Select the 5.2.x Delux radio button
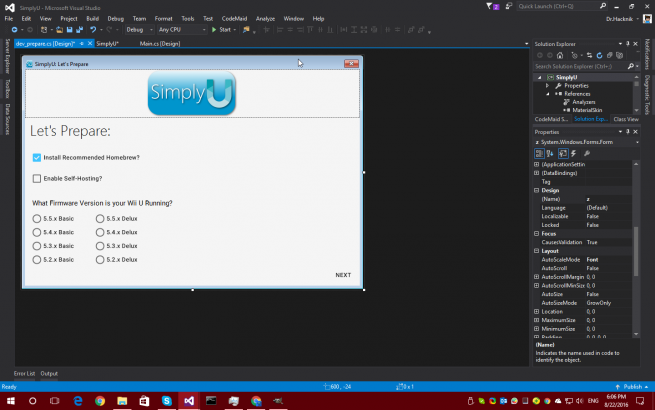The width and height of the screenshot is (655, 410). click(100, 260)
